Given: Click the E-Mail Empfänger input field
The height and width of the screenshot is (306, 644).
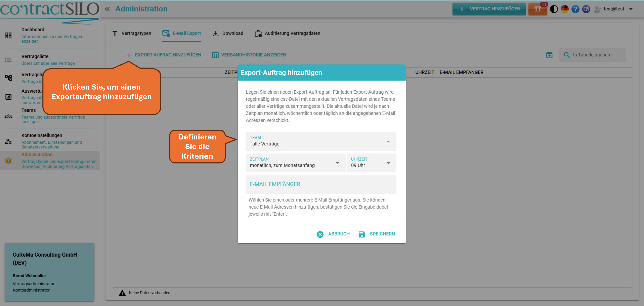Looking at the screenshot, I should pyautogui.click(x=321, y=184).
